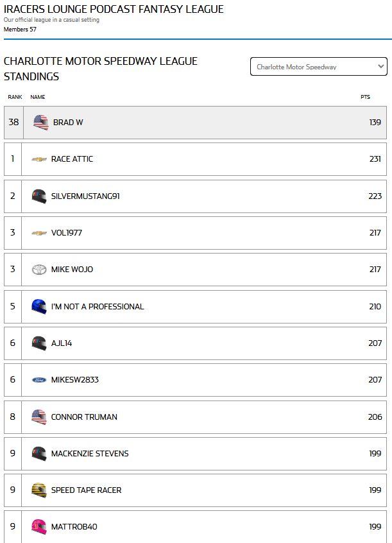
Task: Click the blue helmet icon for I'm Not A Professional
Action: pyautogui.click(x=39, y=306)
